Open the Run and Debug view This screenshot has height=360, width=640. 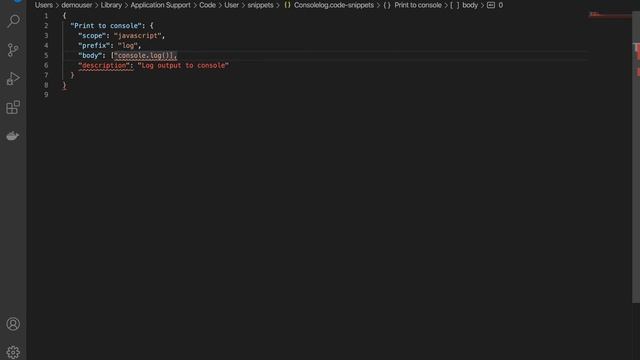(13, 78)
